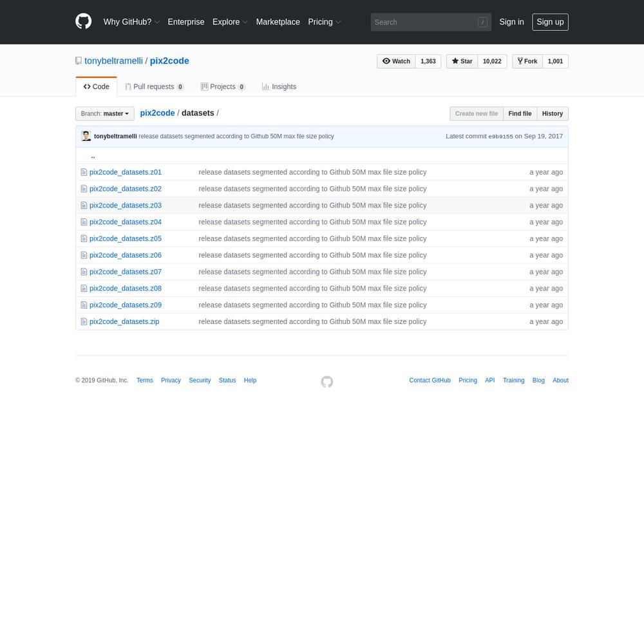
Task: Visit the Blog footer link
Action: [538, 381]
